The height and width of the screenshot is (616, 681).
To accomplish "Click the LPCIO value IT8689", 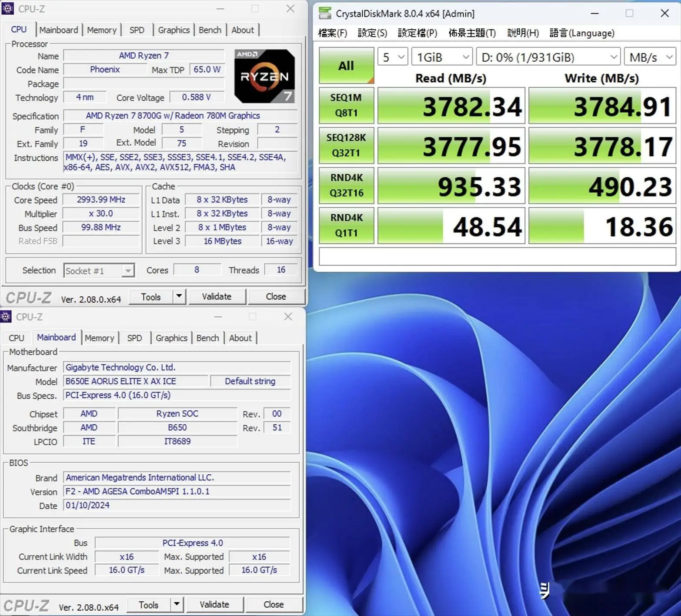I will (x=177, y=442).
